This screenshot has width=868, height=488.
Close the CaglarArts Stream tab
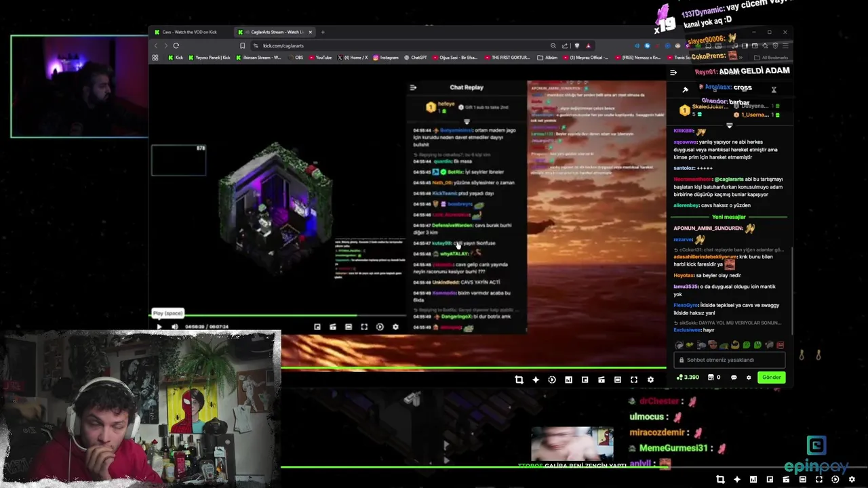pyautogui.click(x=311, y=32)
